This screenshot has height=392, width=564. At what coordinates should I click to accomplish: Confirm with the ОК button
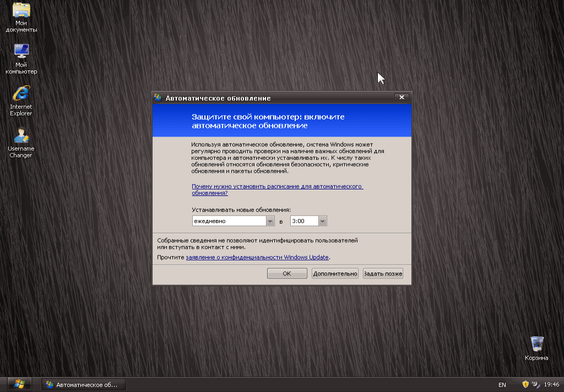tap(287, 273)
